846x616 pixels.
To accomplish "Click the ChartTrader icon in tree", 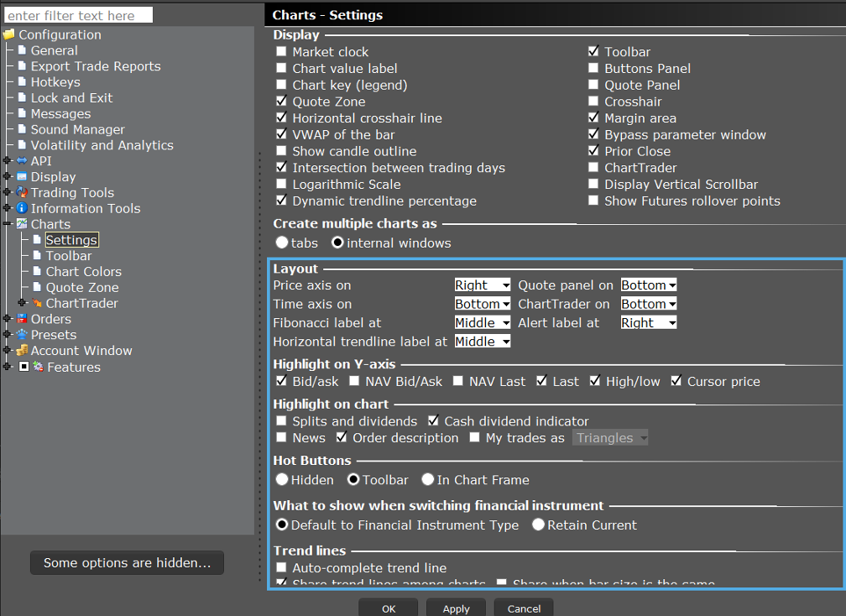I will click(x=37, y=303).
